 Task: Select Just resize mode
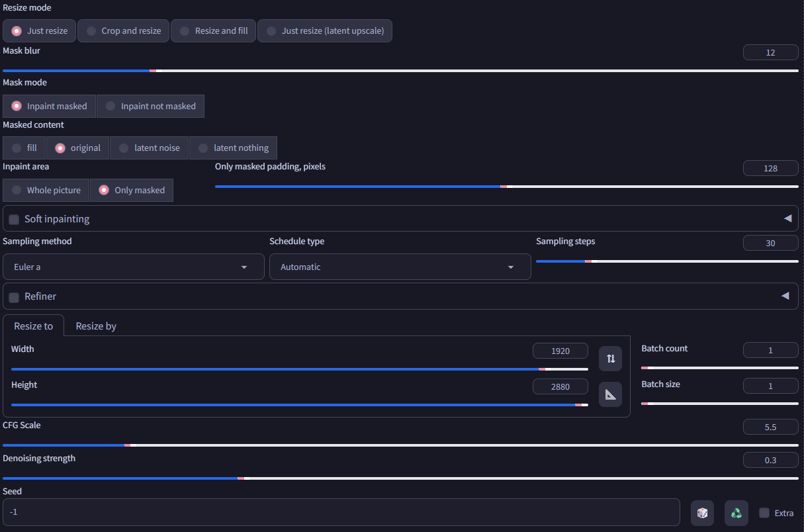(40, 30)
